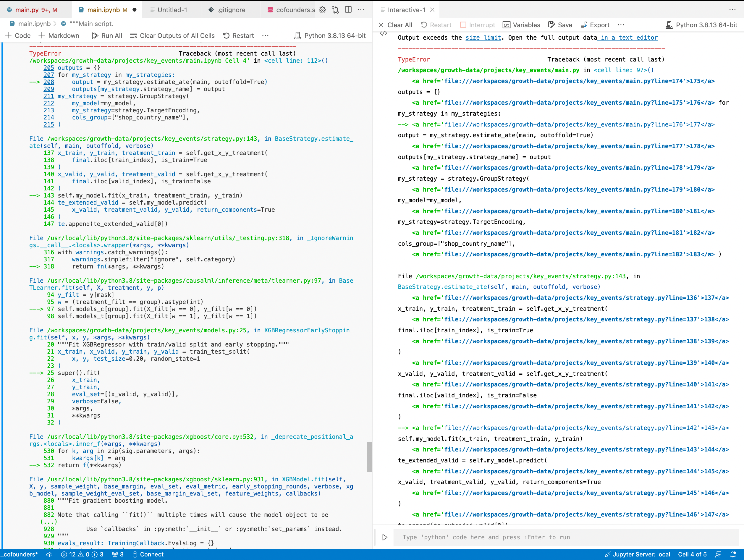Open the .gitignore tab
The height and width of the screenshot is (560, 744).
tap(230, 10)
